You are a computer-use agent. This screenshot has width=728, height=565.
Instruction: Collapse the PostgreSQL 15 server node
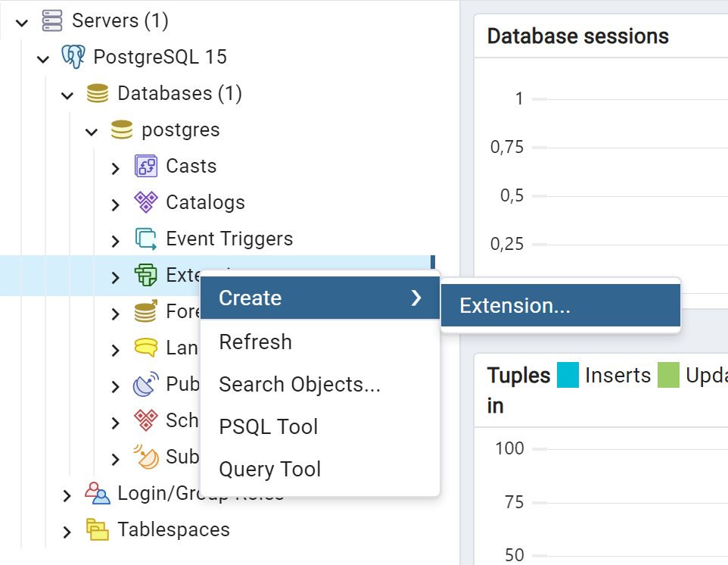point(43,59)
